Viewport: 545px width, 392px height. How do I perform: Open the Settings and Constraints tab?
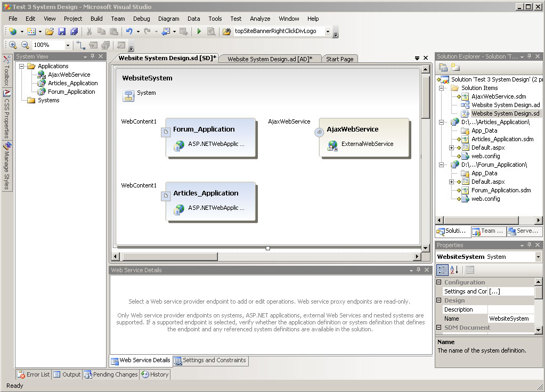pyautogui.click(x=210, y=361)
